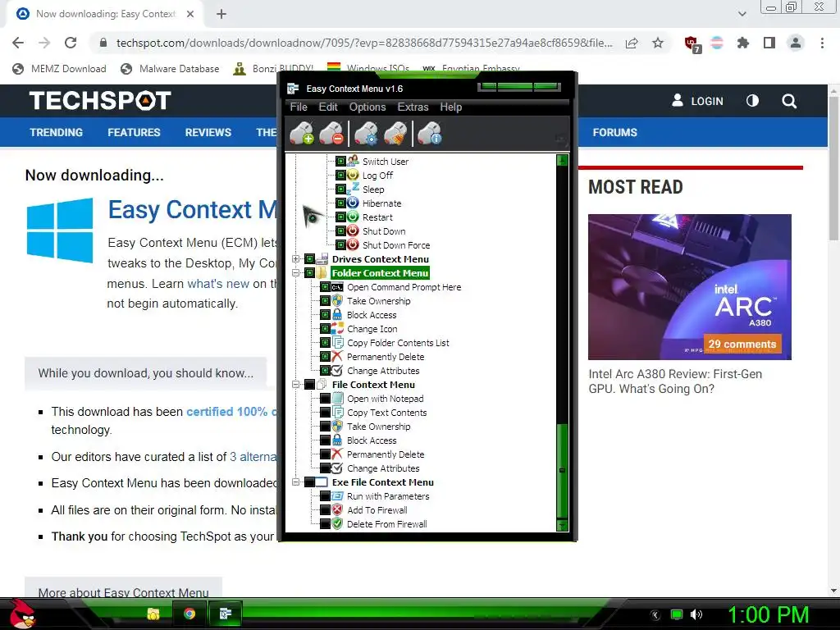This screenshot has height=630, width=840.
Task: Click the Context Menu Cleaner broom icon
Action: click(x=396, y=134)
